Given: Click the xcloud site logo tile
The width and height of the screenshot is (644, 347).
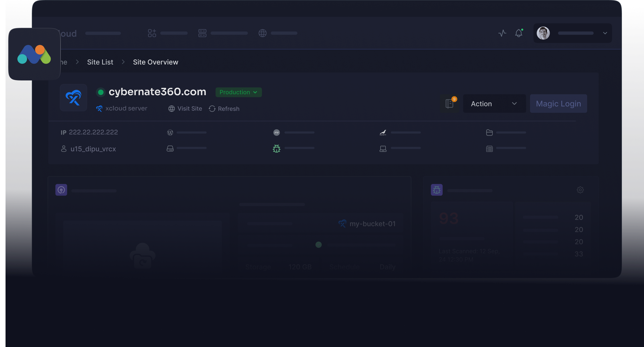Looking at the screenshot, I should tap(73, 98).
